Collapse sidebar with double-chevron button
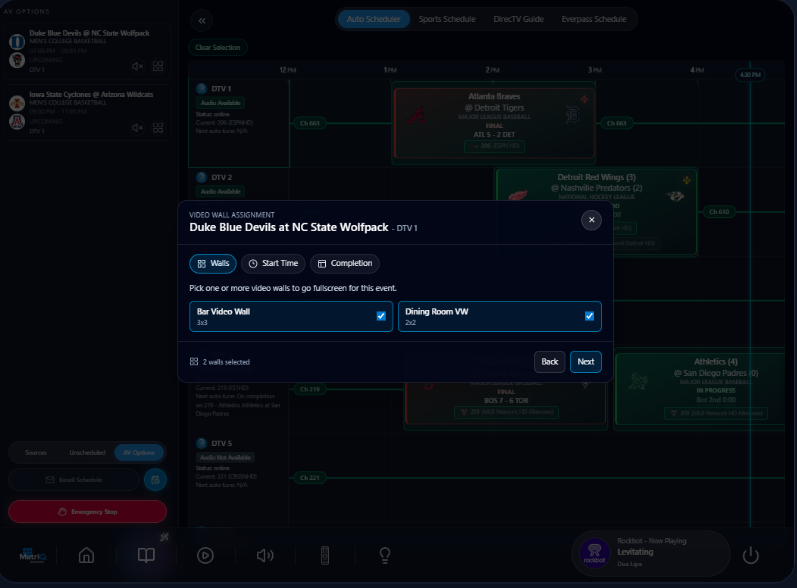Screen dimensions: 797x588 tap(203, 20)
